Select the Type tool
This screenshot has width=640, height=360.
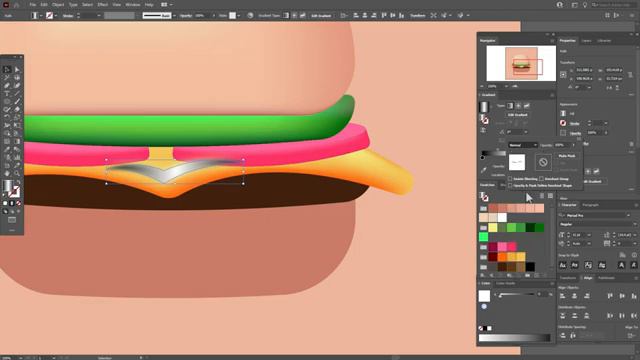click(7, 93)
